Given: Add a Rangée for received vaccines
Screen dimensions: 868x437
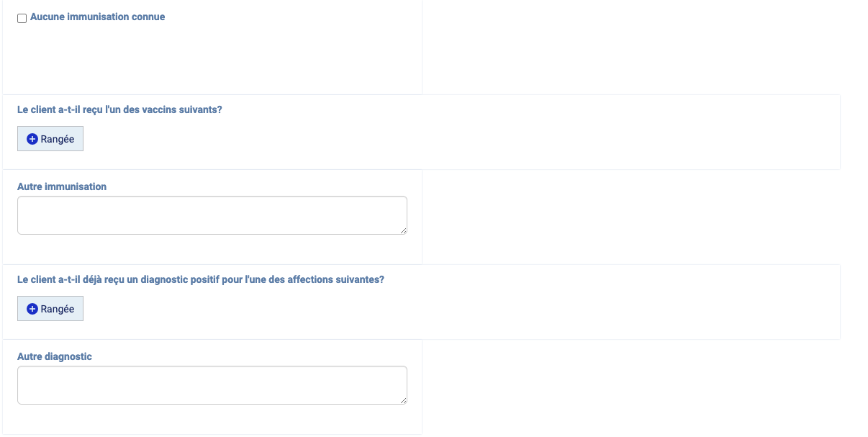Looking at the screenshot, I should [50, 139].
